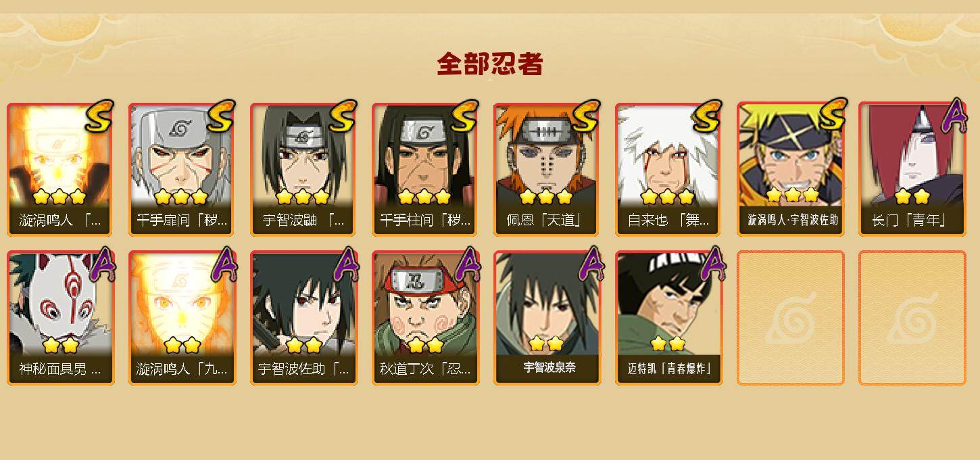Image resolution: width=980 pixels, height=460 pixels.
Task: Click the S rank badge on first 漩涡鸣人 card
Action: 99,116
